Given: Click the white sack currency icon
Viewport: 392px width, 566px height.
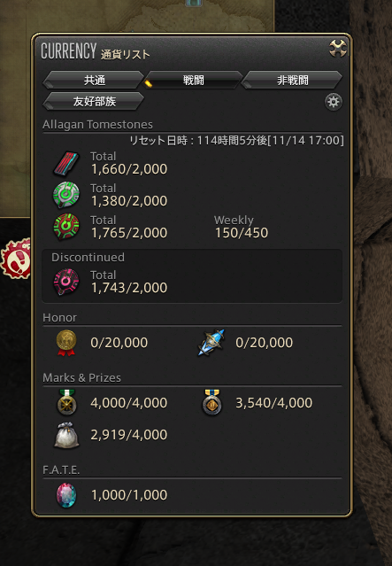Looking at the screenshot, I should [66, 435].
